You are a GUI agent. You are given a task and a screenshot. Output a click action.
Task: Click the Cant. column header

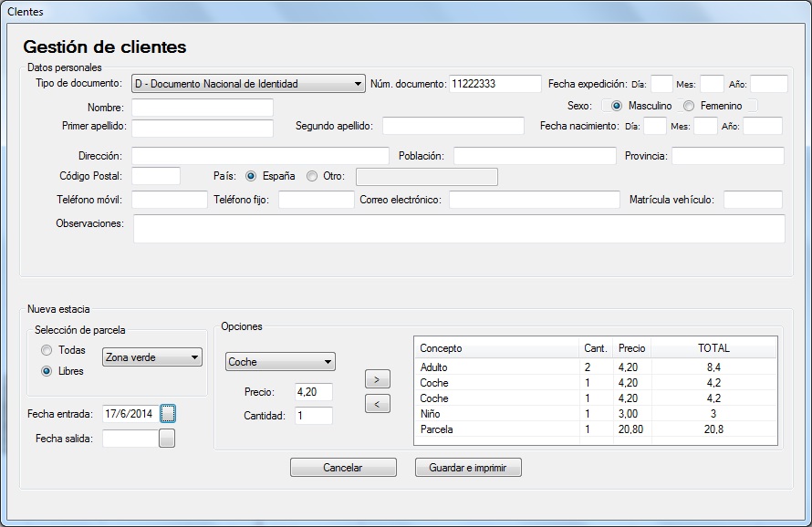pos(596,348)
